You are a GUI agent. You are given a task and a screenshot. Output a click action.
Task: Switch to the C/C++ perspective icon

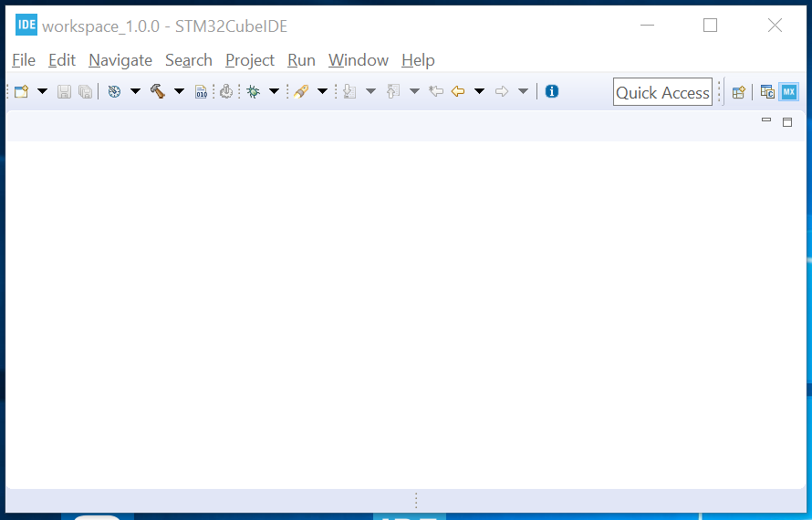pyautogui.click(x=767, y=92)
